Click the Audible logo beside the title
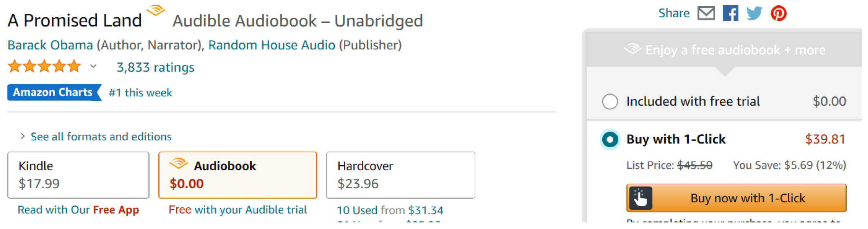Screen dimensions: 868x229 (x=156, y=10)
